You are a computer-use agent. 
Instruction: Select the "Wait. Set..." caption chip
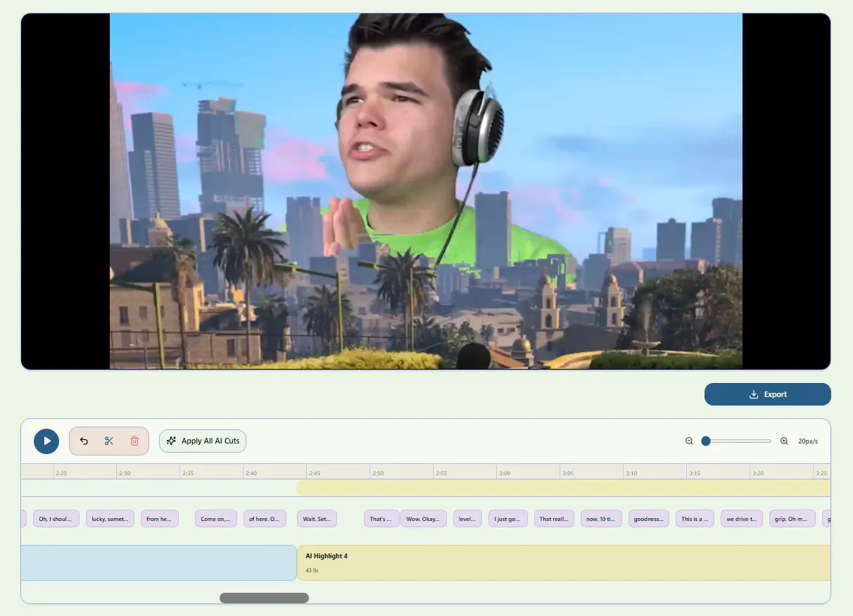(317, 519)
